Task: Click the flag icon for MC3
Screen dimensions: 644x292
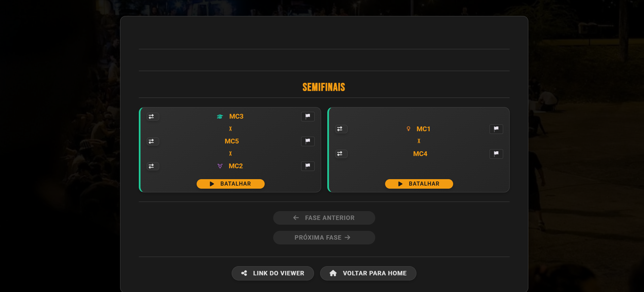Action: coord(308,117)
